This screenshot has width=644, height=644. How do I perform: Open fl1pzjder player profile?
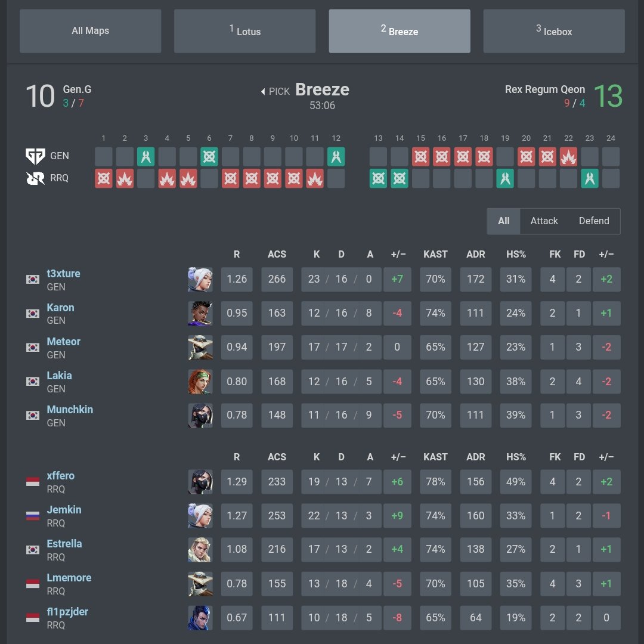pyautogui.click(x=67, y=612)
